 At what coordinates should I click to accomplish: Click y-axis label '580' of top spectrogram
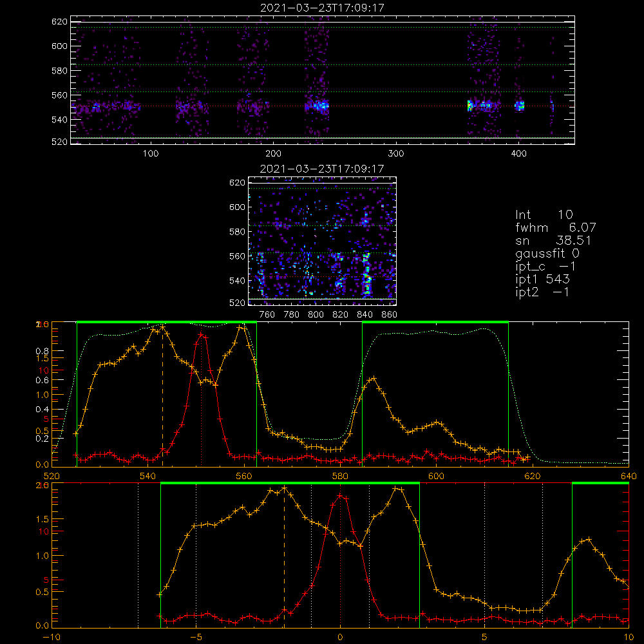[59, 71]
